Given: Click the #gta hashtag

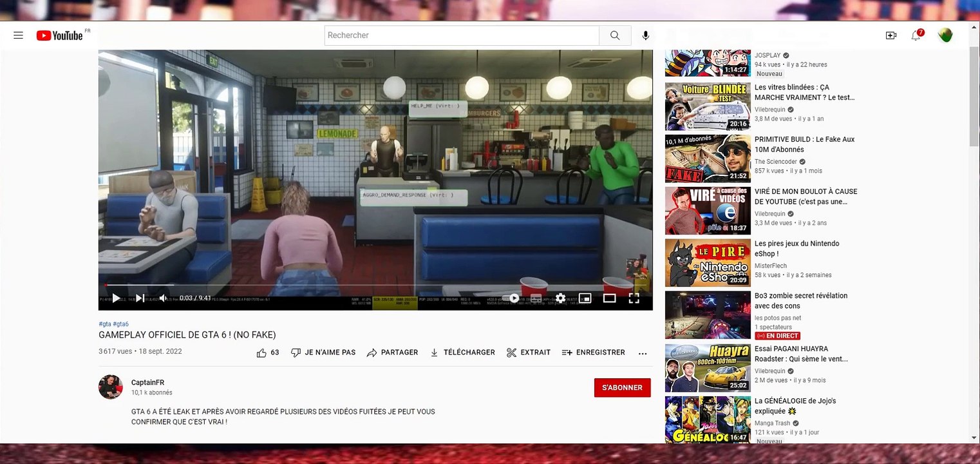Looking at the screenshot, I should point(105,324).
